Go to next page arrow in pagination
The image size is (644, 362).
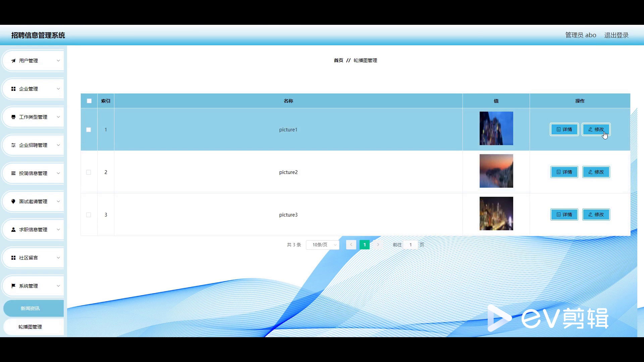coord(378,245)
